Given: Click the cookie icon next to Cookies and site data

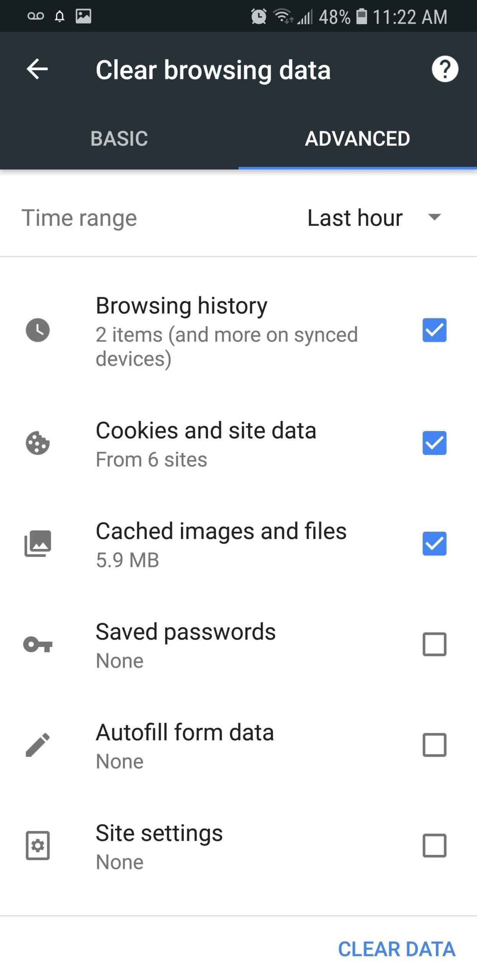Looking at the screenshot, I should [x=37, y=444].
